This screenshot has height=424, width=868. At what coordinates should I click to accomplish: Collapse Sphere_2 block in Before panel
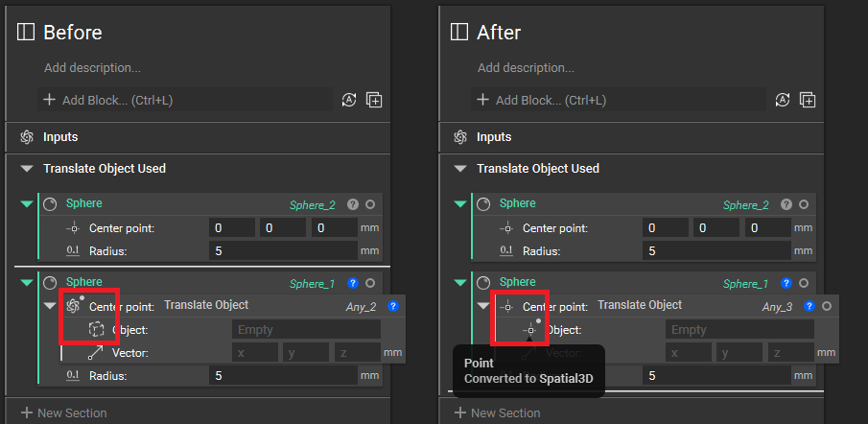tap(27, 204)
